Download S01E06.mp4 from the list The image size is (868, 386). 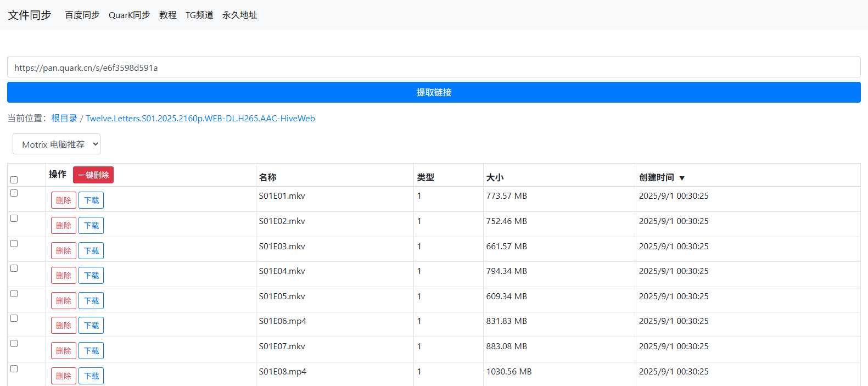[x=91, y=326]
